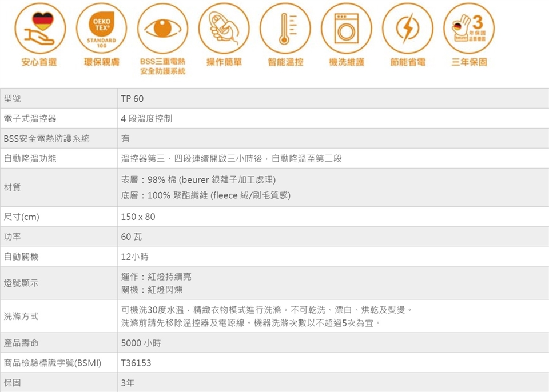The height and width of the screenshot is (392, 549).
Task: Click the 保固 3年 value cell
Action: (128, 382)
